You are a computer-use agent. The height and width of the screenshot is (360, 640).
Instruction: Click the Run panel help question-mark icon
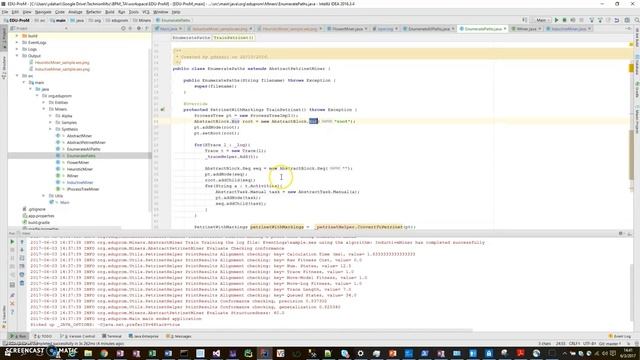12,312
